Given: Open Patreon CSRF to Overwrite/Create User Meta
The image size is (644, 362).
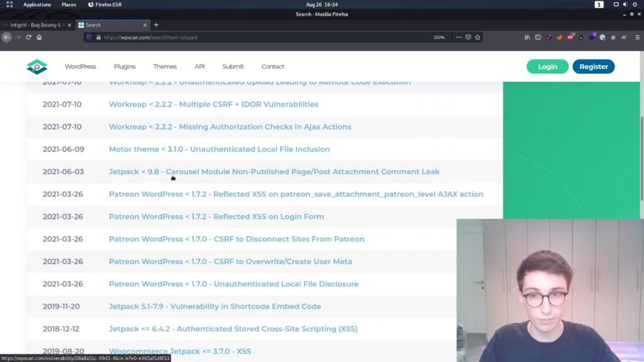Looking at the screenshot, I should point(230,261).
